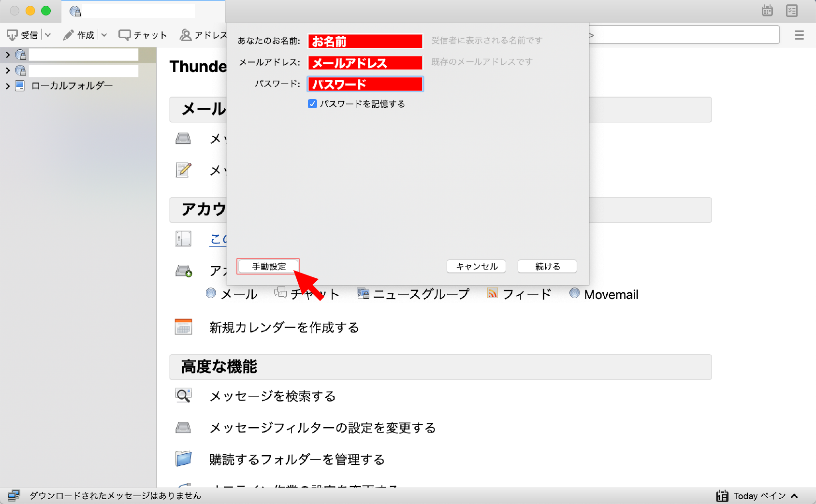Expand the ローカルフォルダー tree item
The image size is (816, 504).
(8, 86)
